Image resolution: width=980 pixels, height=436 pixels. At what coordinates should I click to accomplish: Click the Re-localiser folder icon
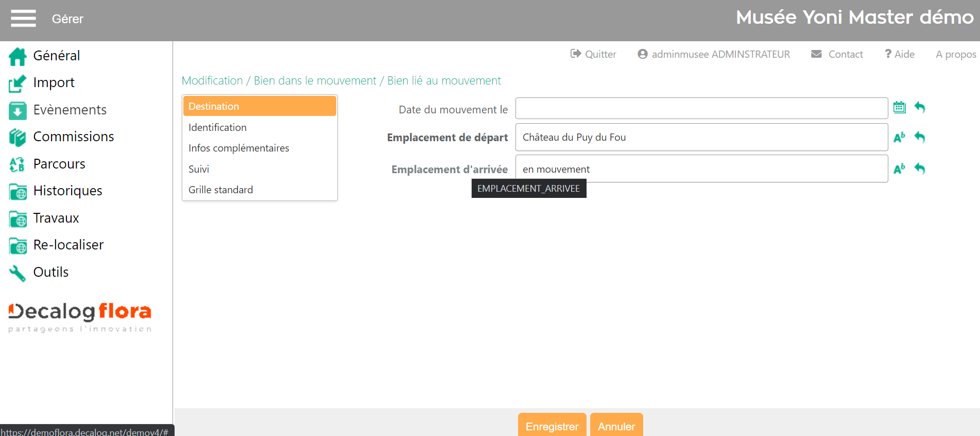click(x=18, y=246)
